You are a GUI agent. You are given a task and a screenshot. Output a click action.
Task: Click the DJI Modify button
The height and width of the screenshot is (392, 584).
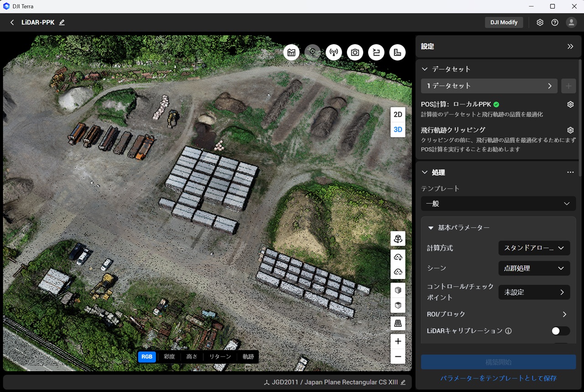[504, 22]
